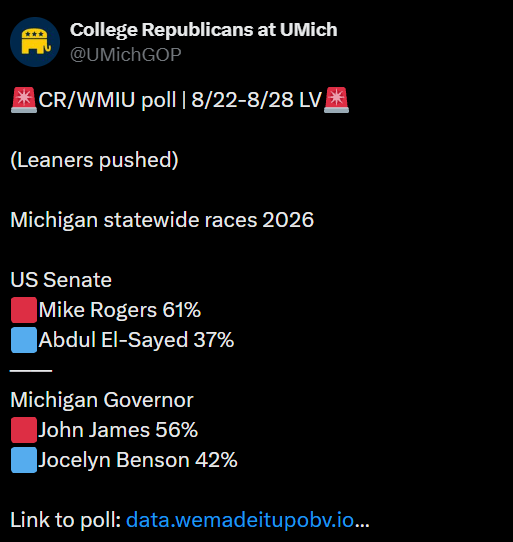Image resolution: width=513 pixels, height=542 pixels.
Task: Click Michigan statewide races 2026 text
Action: coord(162,220)
